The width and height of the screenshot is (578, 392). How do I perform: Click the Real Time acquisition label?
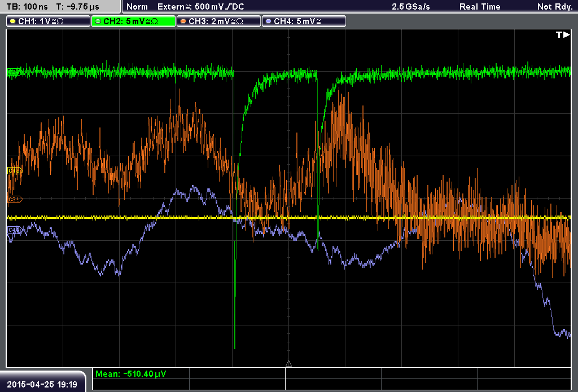480,7
